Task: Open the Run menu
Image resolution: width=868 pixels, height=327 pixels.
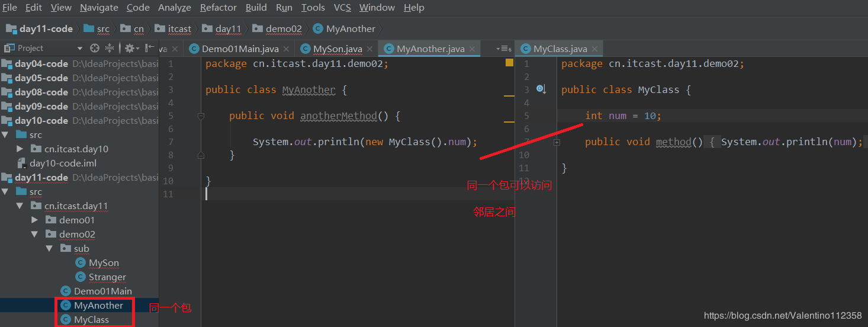Action: coord(284,7)
